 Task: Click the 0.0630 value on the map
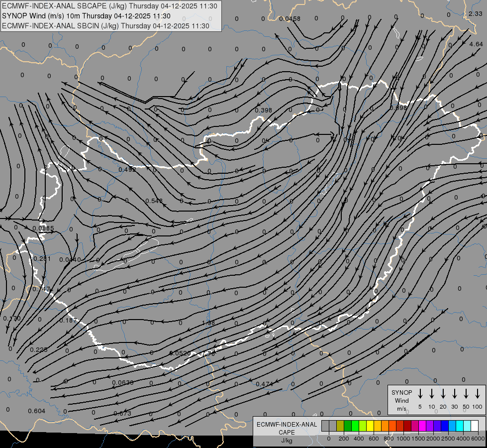(123, 382)
